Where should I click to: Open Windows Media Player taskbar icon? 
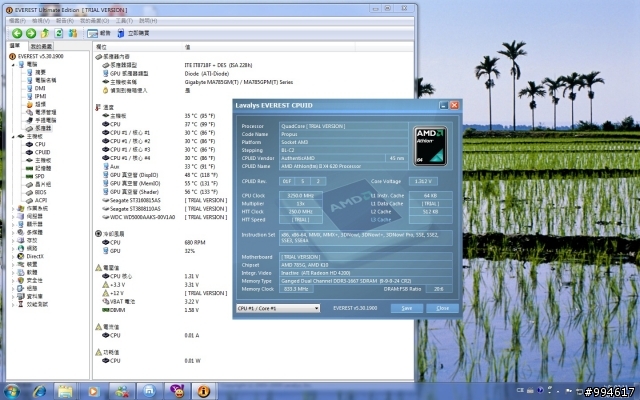(x=93, y=391)
